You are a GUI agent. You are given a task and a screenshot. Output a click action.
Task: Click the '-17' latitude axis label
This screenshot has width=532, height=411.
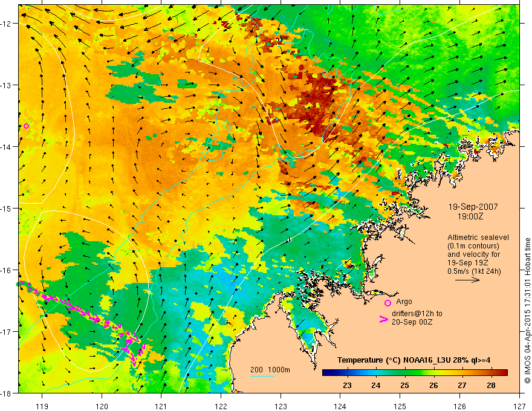click(x=7, y=332)
